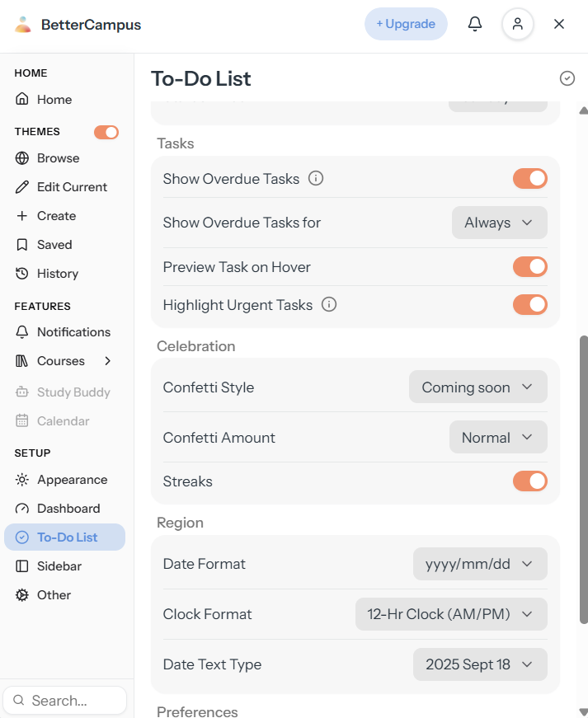The width and height of the screenshot is (588, 718).
Task: Focus the Search field
Action: tap(64, 700)
